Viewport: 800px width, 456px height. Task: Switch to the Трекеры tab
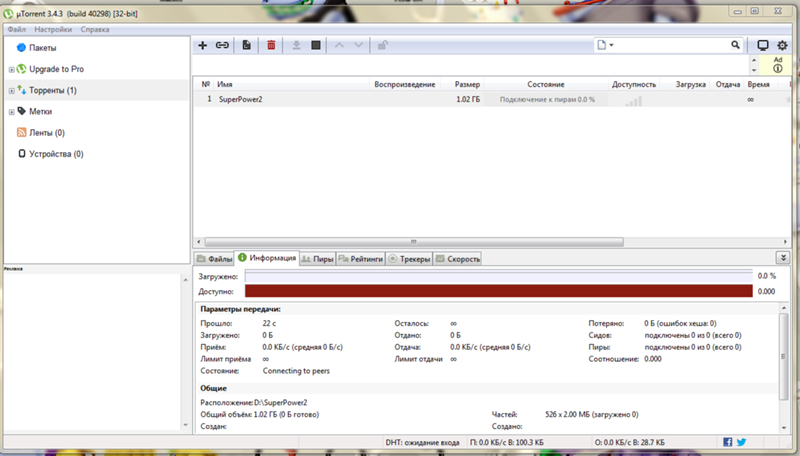[x=409, y=259]
